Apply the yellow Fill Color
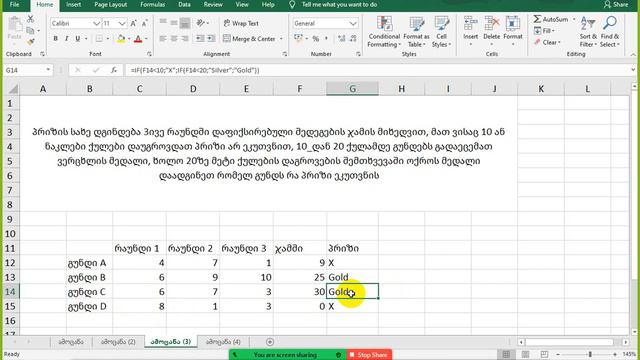The image size is (640, 360). [121, 39]
